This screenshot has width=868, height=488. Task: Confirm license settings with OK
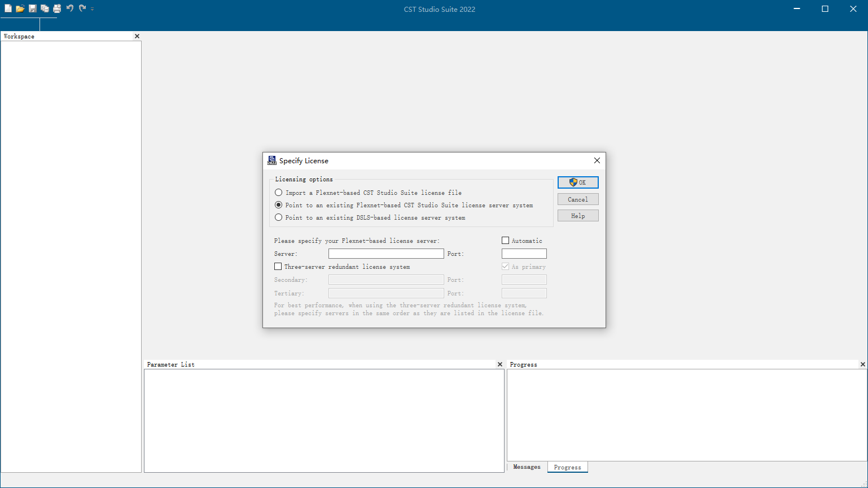tap(578, 182)
